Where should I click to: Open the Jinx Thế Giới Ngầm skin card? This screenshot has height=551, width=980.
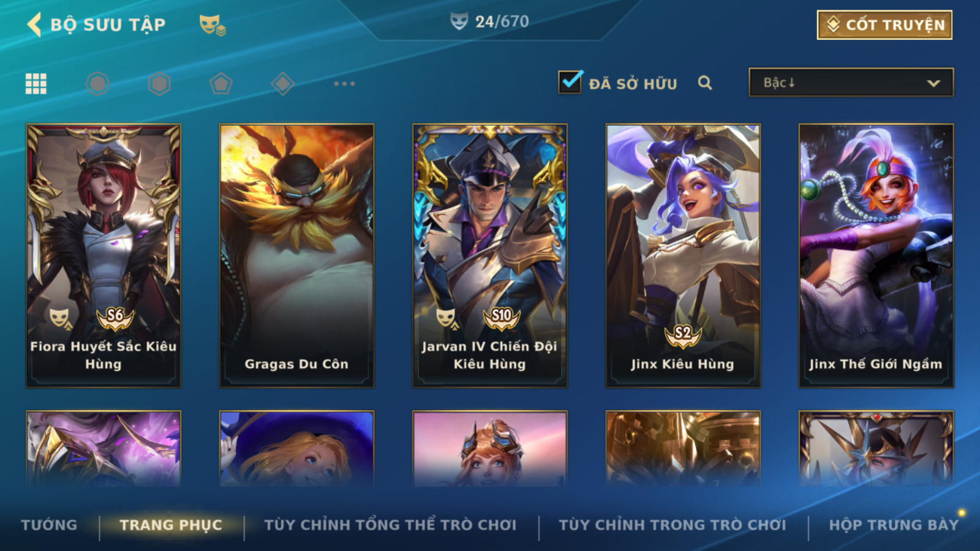click(x=876, y=256)
